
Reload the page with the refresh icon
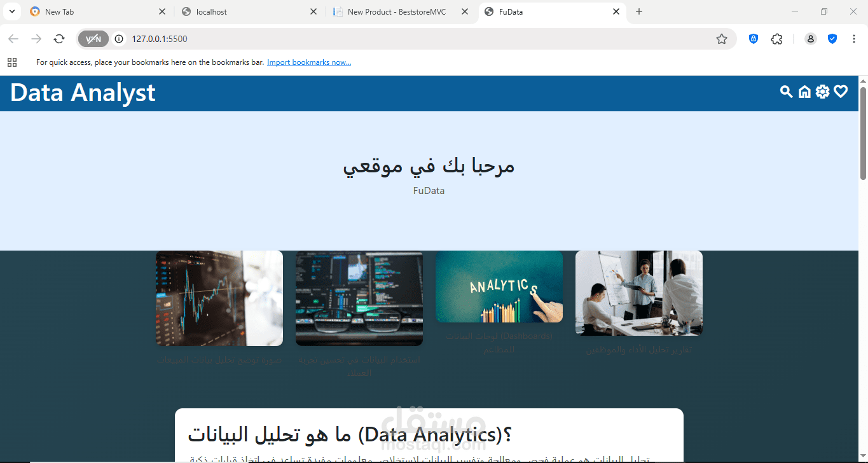tap(59, 39)
